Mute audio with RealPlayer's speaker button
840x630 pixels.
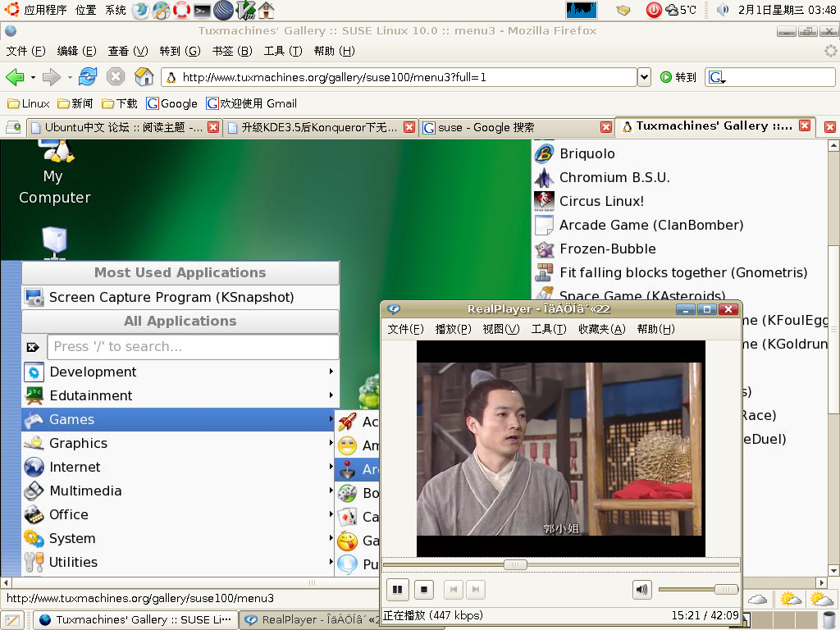point(641,590)
